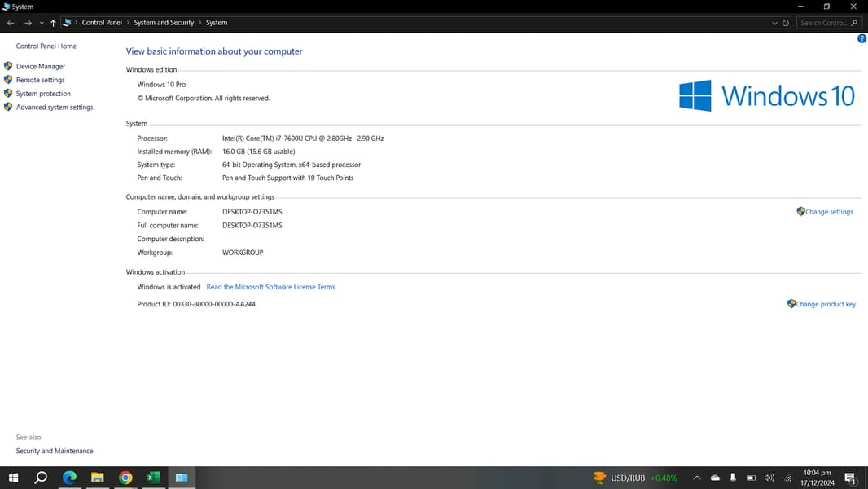Read the Microsoft Software License Terms
Viewport: 868px width, 489px height.
(x=270, y=287)
